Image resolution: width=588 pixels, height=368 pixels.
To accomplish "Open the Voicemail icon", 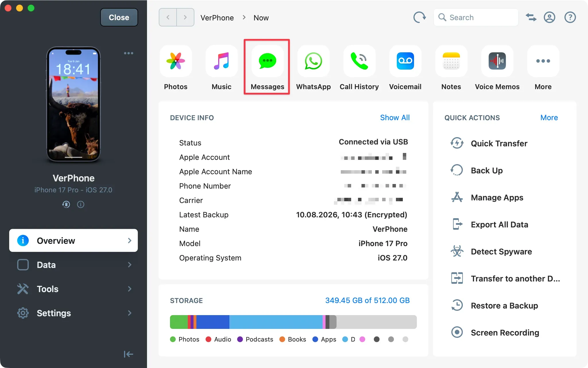I will point(405,61).
